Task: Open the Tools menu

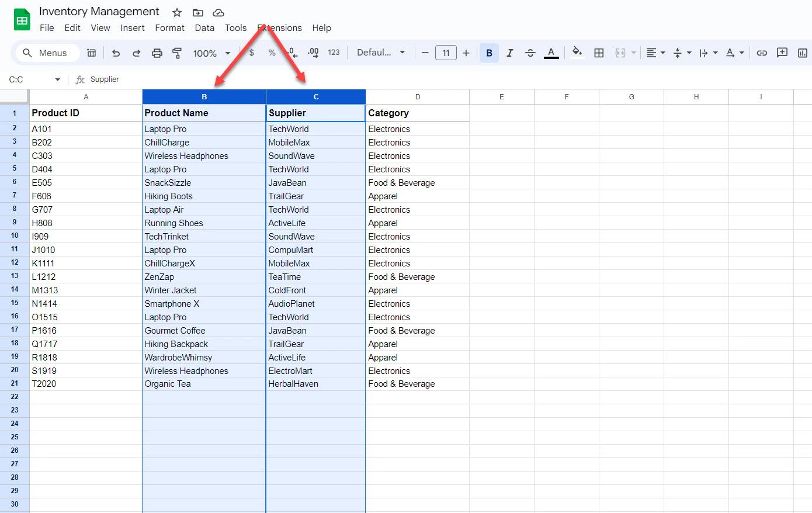Action: tap(235, 28)
